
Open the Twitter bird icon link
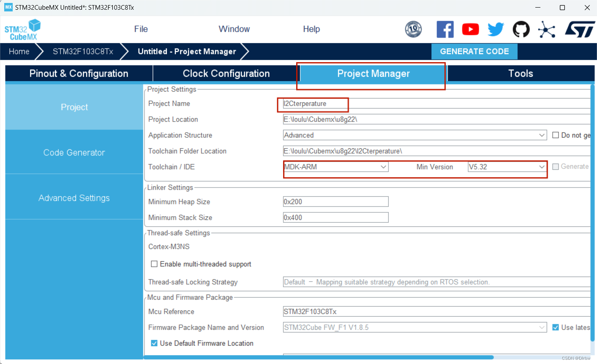(496, 29)
